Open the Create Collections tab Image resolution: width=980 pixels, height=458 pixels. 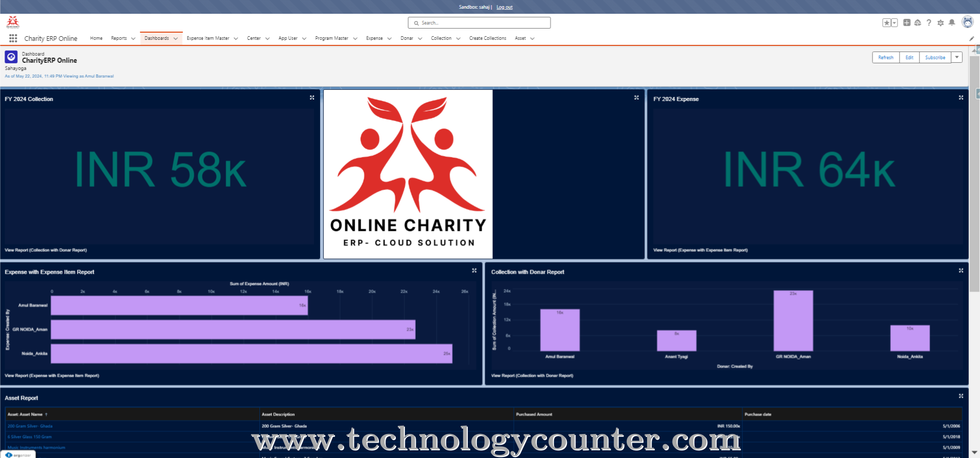click(488, 38)
